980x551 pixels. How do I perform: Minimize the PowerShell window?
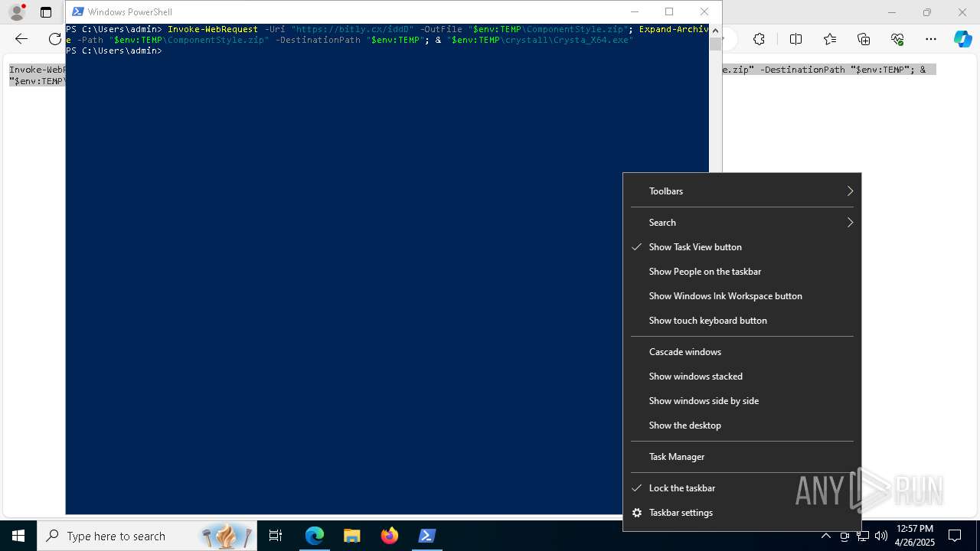click(634, 11)
